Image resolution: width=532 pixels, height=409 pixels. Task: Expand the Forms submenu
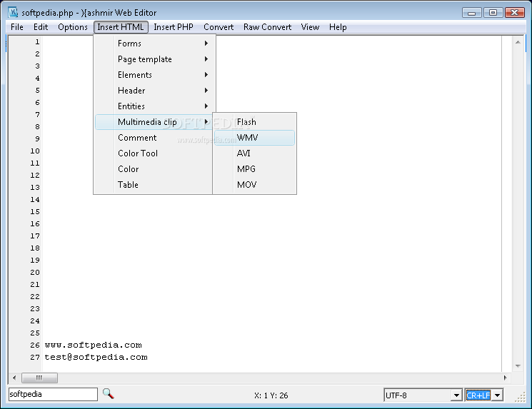click(155, 44)
